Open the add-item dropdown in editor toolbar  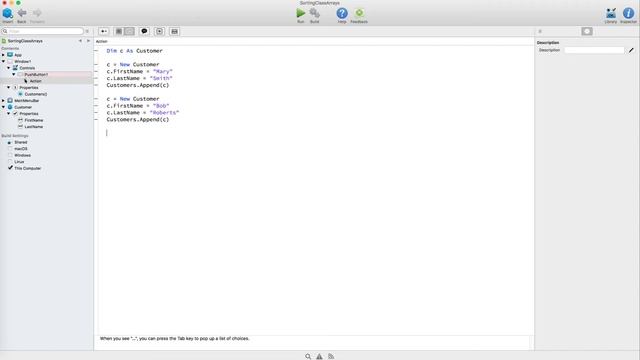coord(104,31)
